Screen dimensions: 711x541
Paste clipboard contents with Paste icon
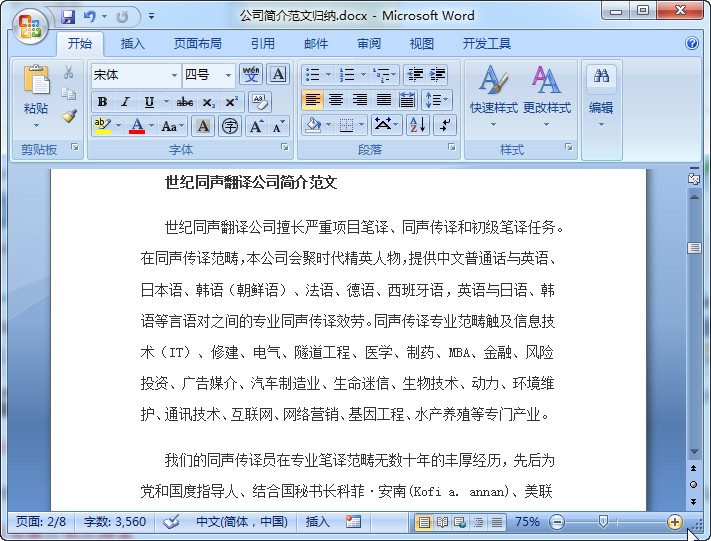tap(36, 82)
